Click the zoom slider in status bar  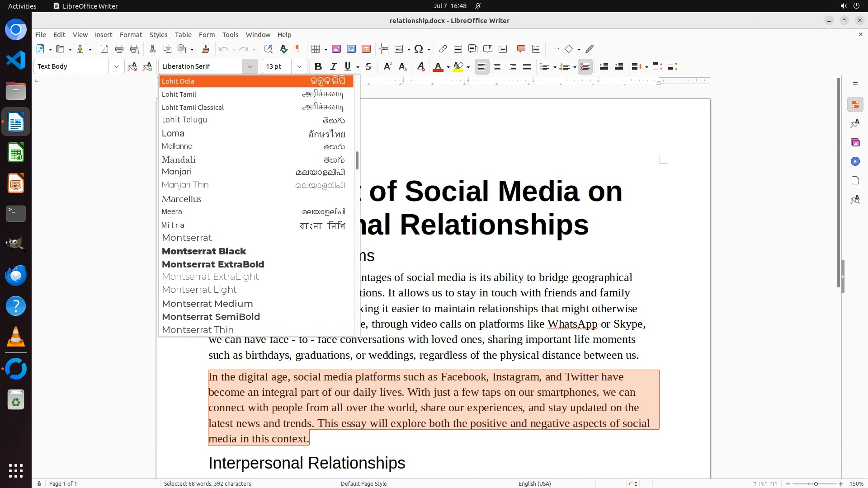pyautogui.click(x=815, y=483)
